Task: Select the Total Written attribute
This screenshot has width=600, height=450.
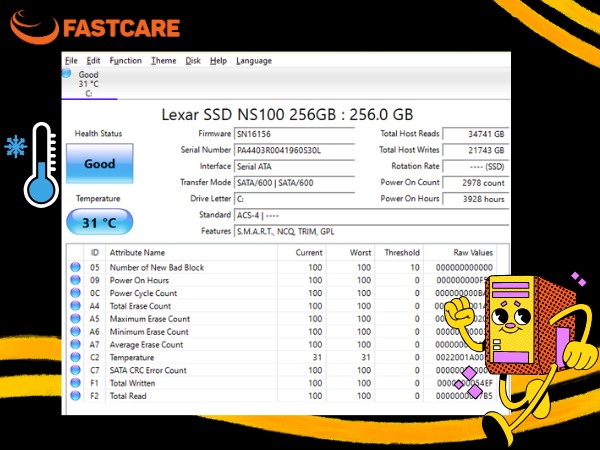Action: [x=132, y=383]
